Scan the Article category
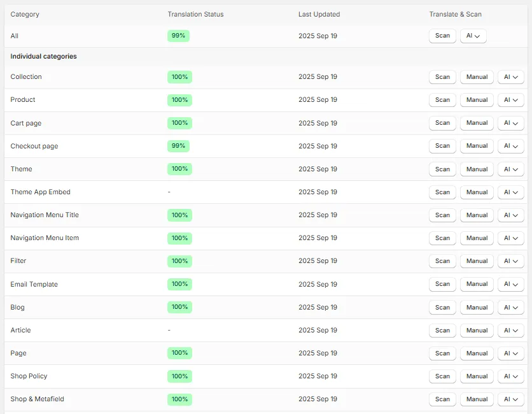 442,331
